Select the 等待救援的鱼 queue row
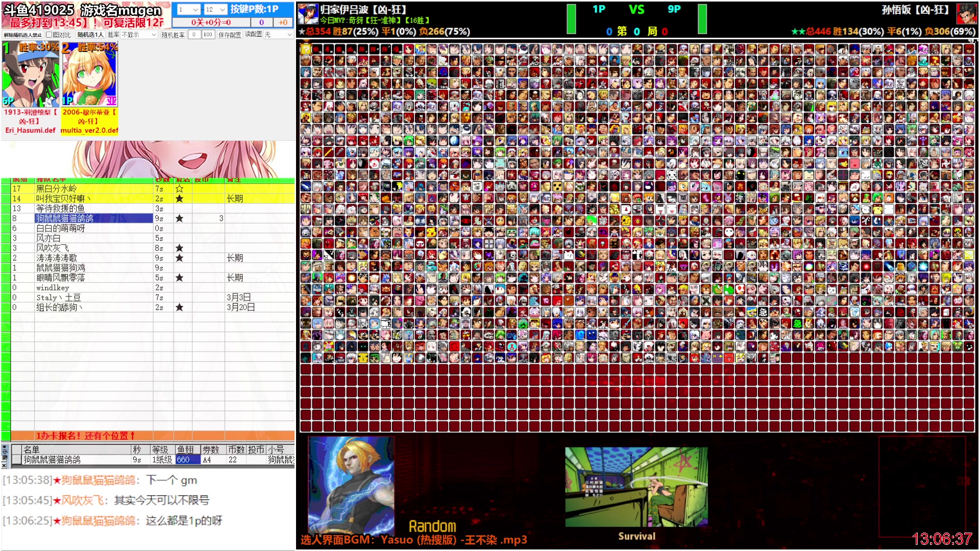Viewport: 980px width, 551px height. (x=153, y=209)
